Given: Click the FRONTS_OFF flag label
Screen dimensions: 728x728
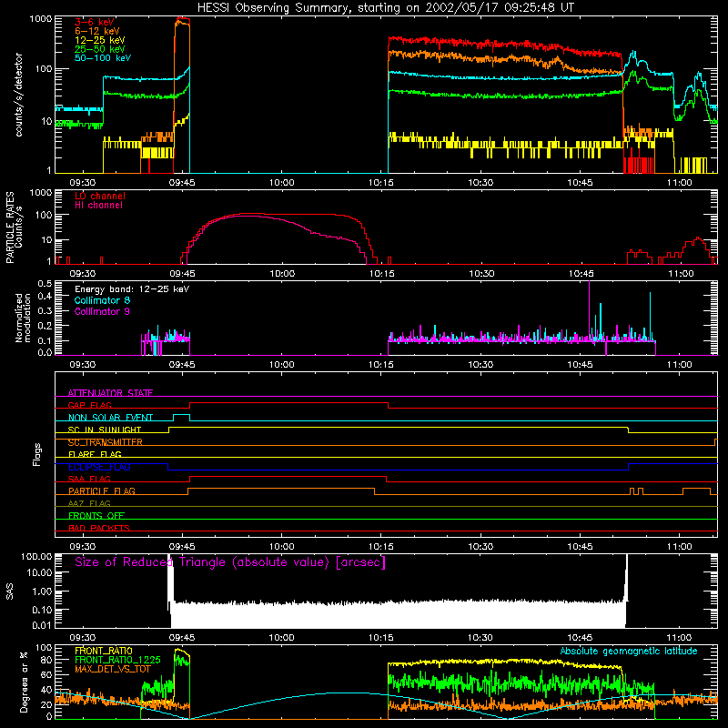Looking at the screenshot, I should (96, 515).
